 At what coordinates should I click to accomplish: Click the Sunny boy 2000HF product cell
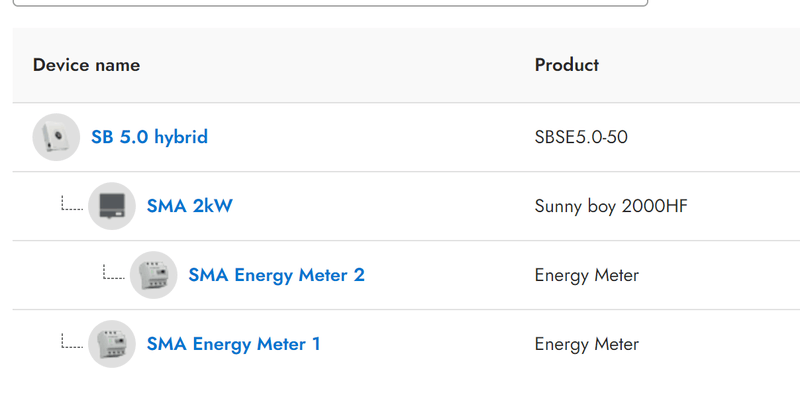tap(611, 206)
